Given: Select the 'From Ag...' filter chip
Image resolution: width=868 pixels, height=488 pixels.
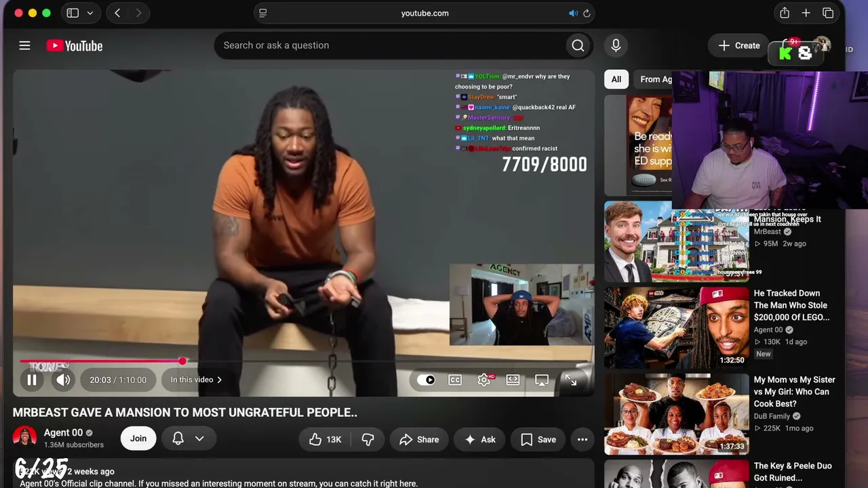Looking at the screenshot, I should click(654, 79).
